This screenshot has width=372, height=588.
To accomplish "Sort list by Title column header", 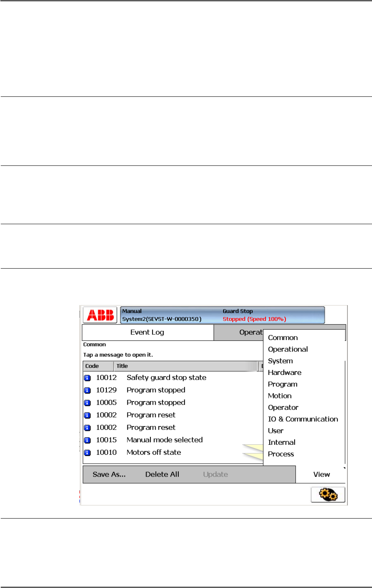I will pos(186,366).
